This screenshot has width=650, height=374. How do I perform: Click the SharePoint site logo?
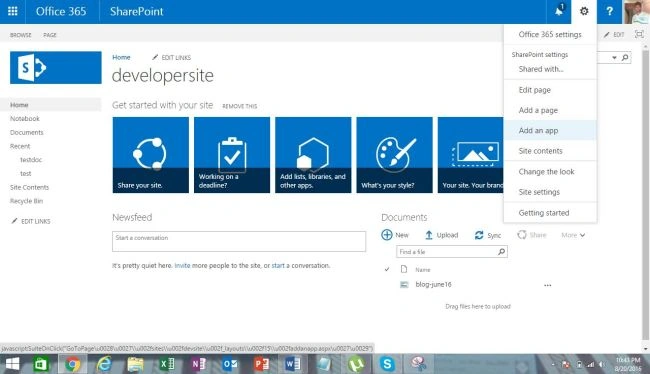[x=56, y=68]
